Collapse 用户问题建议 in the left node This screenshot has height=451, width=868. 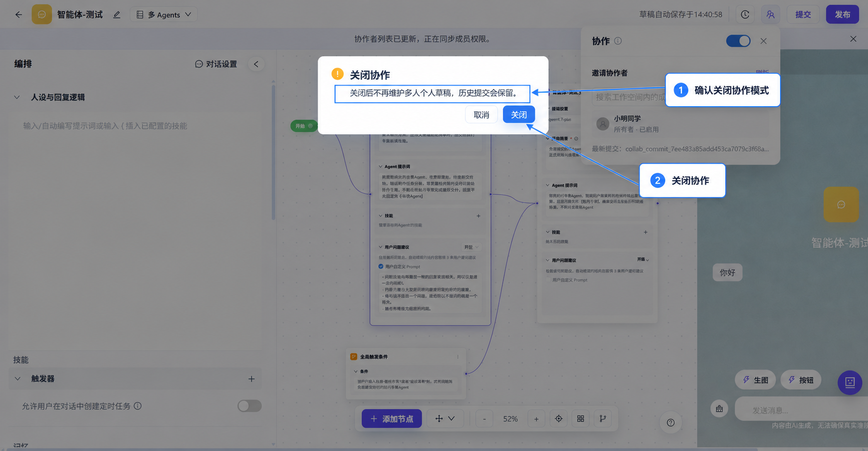(381, 247)
